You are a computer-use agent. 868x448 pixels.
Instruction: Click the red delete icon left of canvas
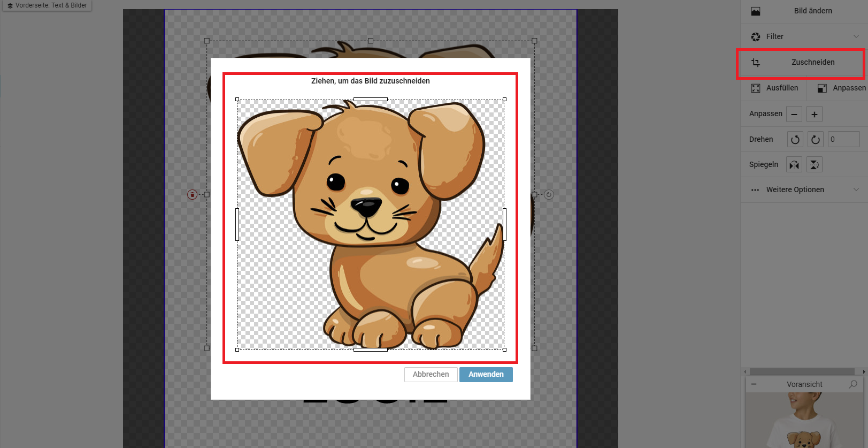click(193, 195)
